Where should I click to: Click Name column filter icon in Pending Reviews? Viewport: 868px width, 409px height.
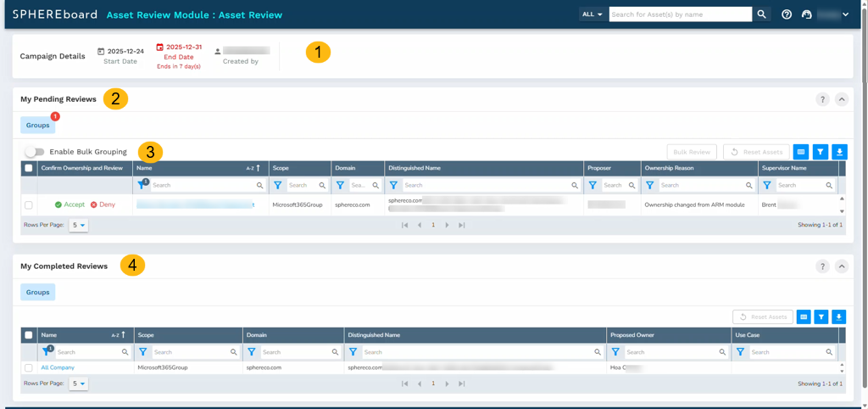pos(142,185)
